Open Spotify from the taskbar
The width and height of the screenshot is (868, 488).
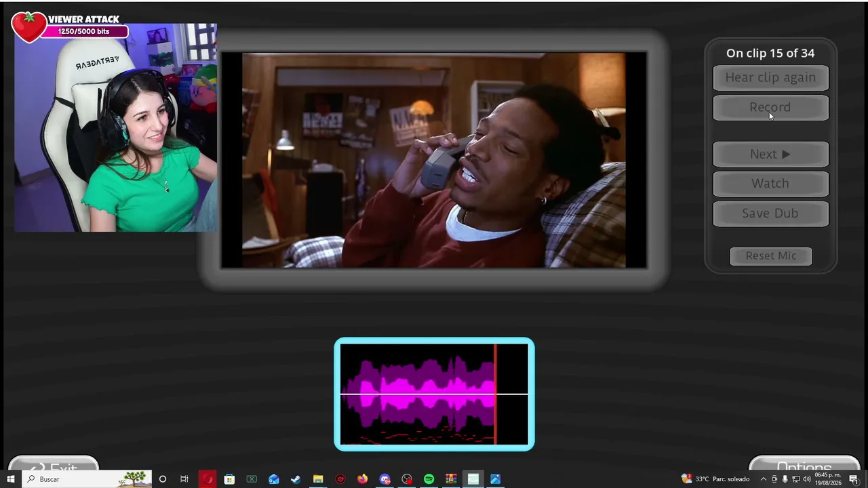click(429, 479)
